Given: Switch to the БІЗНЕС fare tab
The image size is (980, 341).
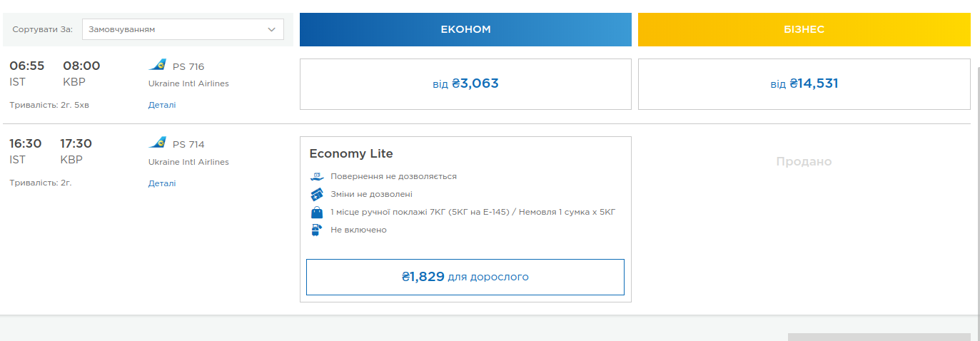Looking at the screenshot, I should (804, 29).
